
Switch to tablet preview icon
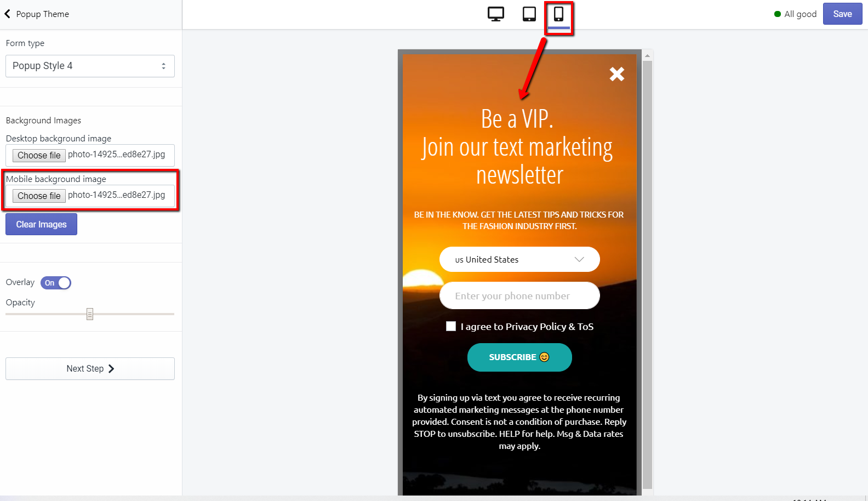(529, 14)
